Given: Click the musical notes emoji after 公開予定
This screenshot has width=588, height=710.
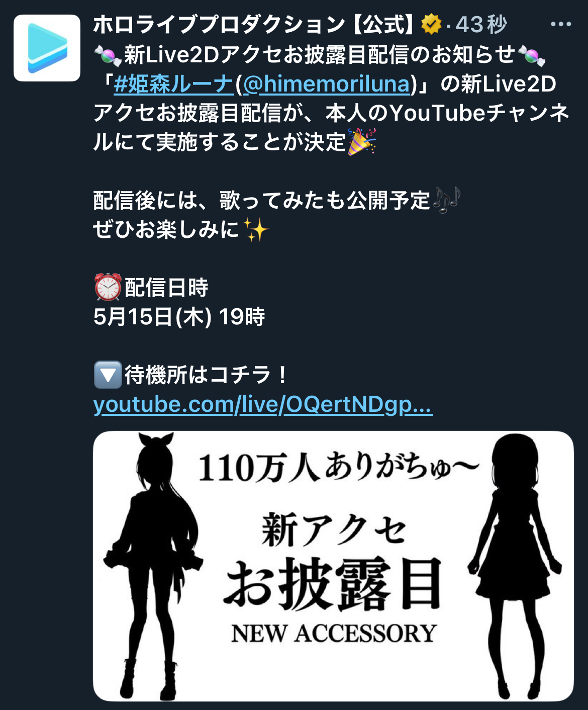Looking at the screenshot, I should (x=447, y=200).
